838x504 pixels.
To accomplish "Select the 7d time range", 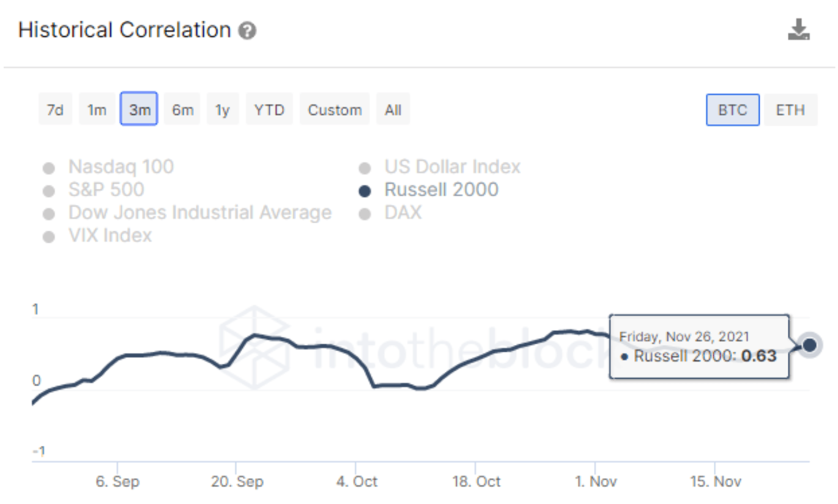I will click(55, 109).
